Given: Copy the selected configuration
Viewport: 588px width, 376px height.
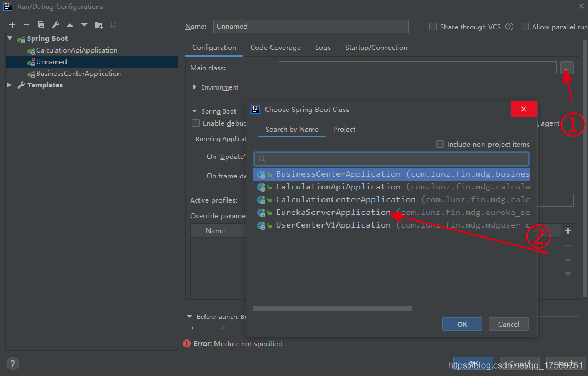Looking at the screenshot, I should (x=41, y=25).
